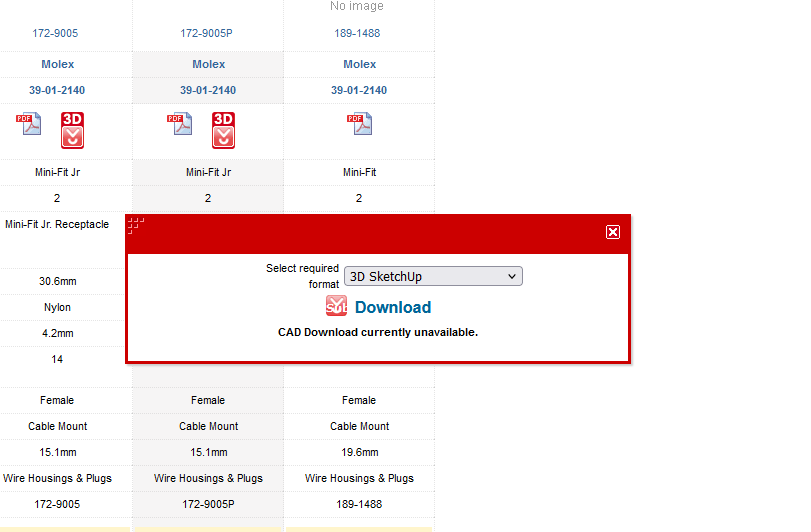Click 'Mini-Fit Jr' in 172-9005 column
The image size is (811, 532).
(57, 172)
